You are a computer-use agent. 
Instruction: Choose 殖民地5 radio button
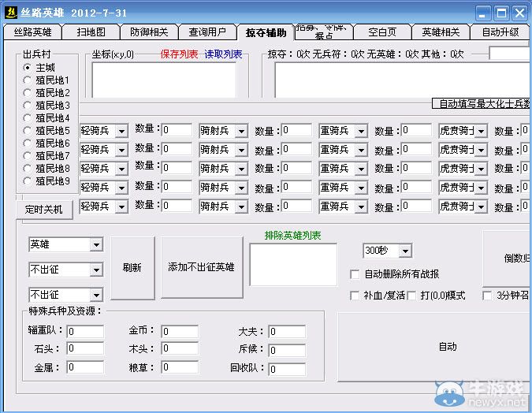click(27, 130)
